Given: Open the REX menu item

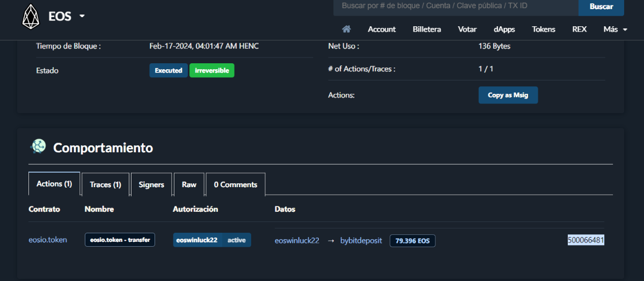Looking at the screenshot, I should click(579, 29).
